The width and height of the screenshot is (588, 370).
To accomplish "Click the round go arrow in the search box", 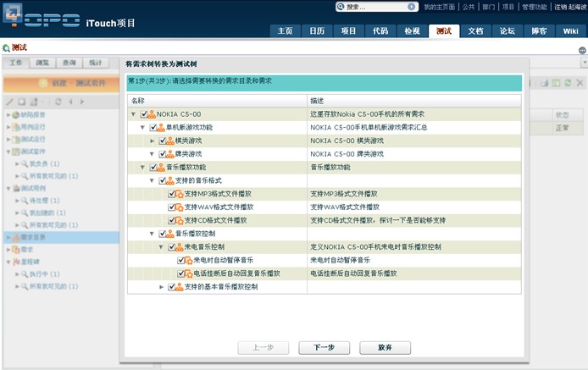I will coord(412,7).
